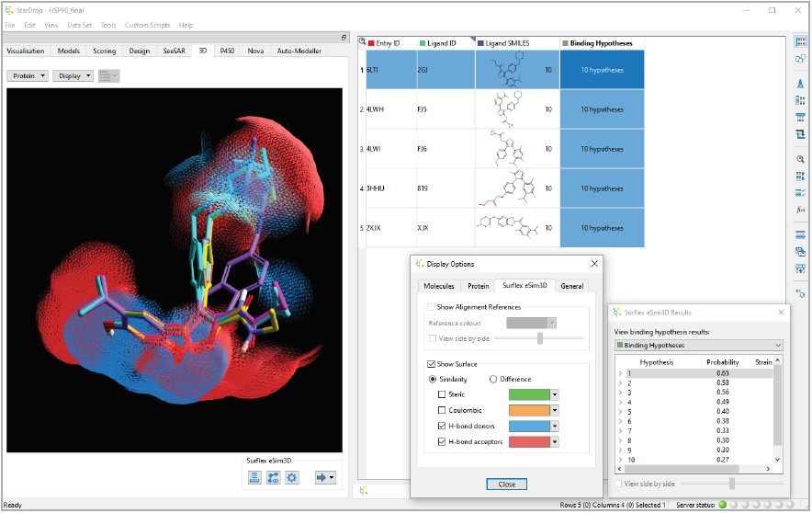Click the bottom small dots icon in sidebar

(801, 293)
